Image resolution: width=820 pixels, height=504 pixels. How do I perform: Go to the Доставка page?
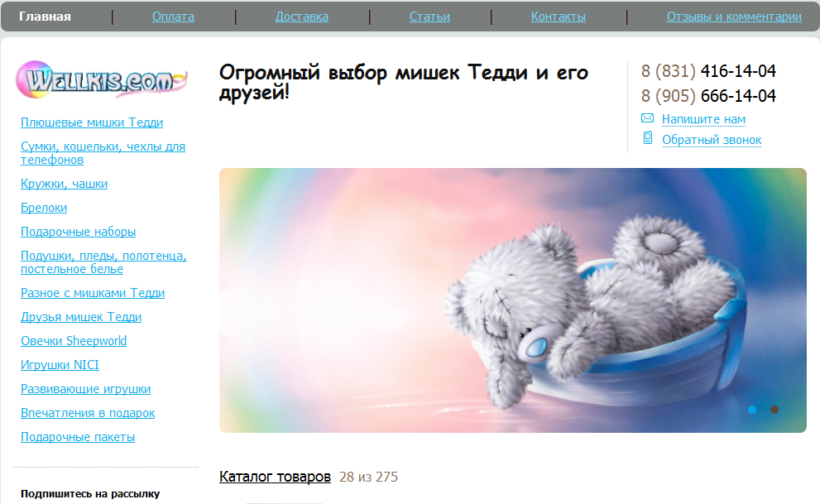pyautogui.click(x=302, y=17)
